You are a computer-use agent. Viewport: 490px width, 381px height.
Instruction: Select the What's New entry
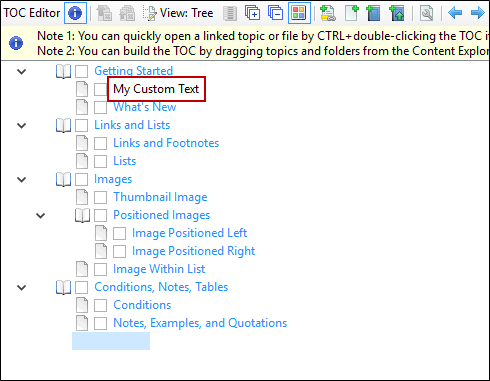[x=145, y=107]
